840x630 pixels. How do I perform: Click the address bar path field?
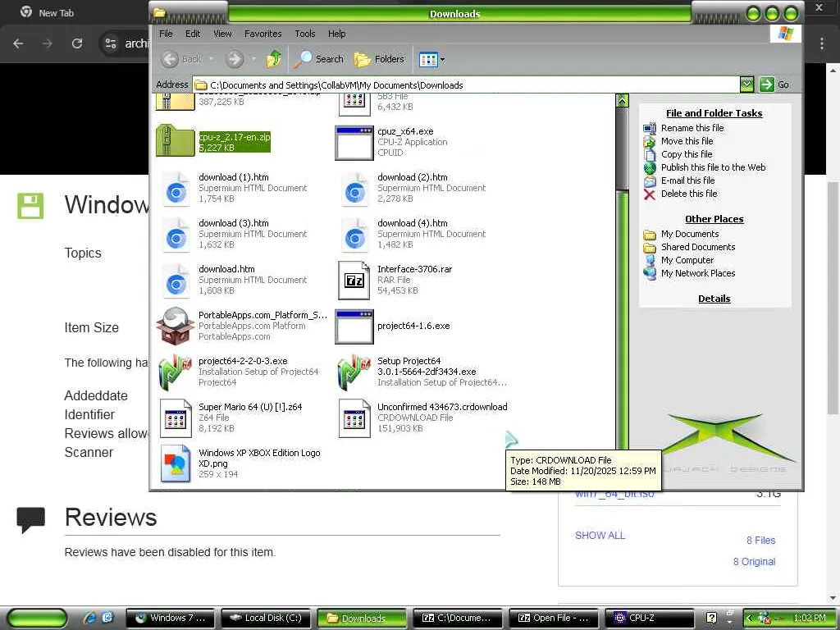pyautogui.click(x=466, y=84)
